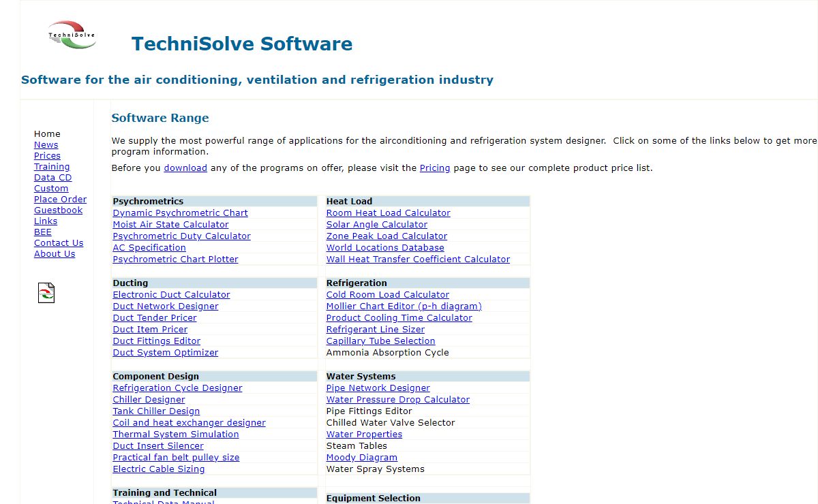Open the Pricing page link
This screenshot has height=504, width=818.
(x=435, y=168)
